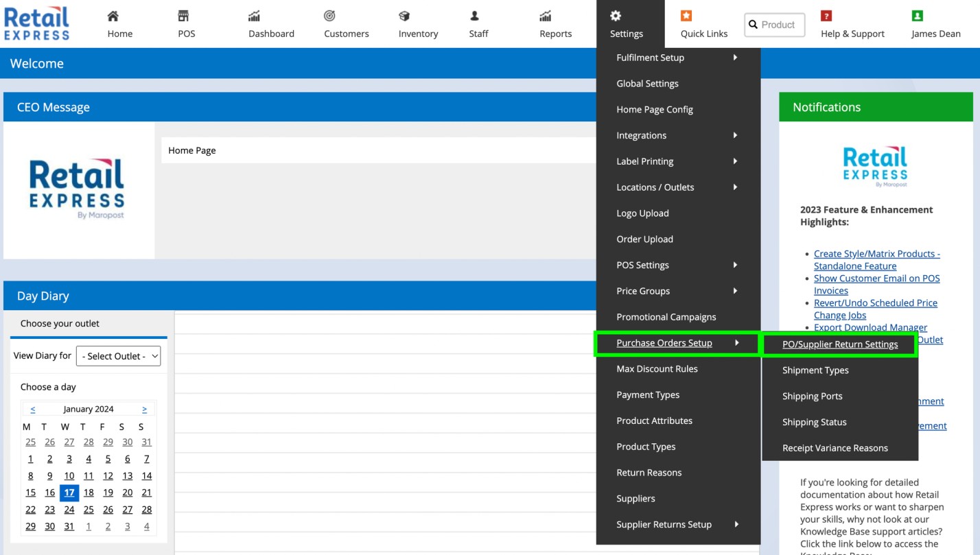Open Create Style/Matrix Products link
The image size is (980, 555).
coord(876,260)
